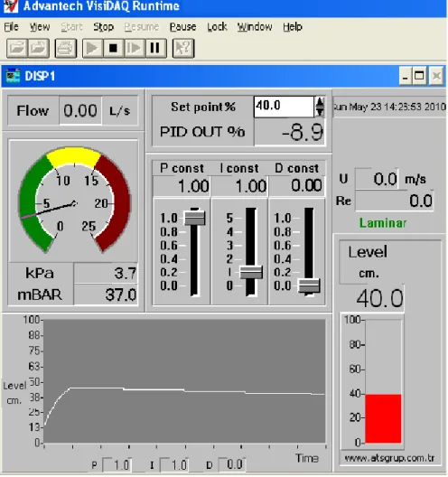The image size is (448, 477).
Task: Click the green Laminar status text
Action: point(383,223)
